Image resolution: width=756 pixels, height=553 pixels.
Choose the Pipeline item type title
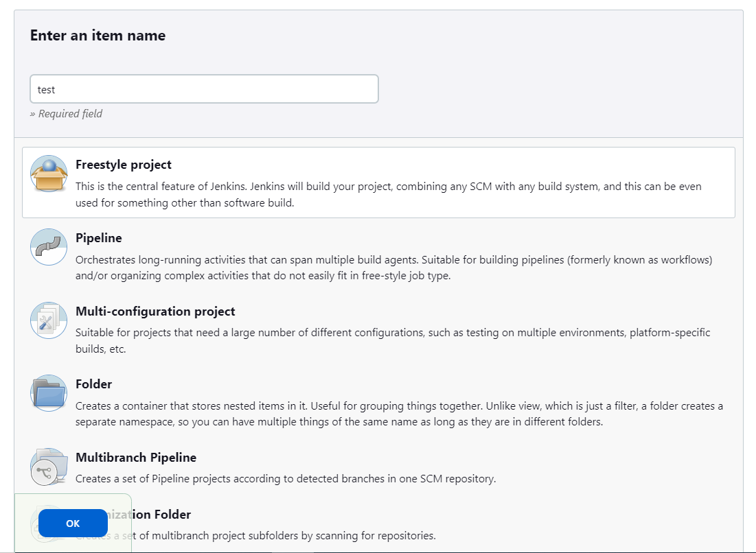99,238
